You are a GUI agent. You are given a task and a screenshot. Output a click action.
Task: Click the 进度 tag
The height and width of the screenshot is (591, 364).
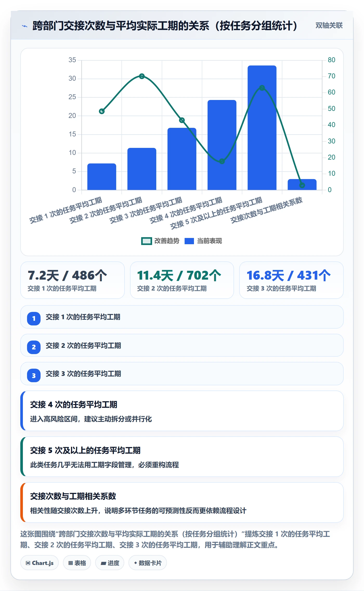point(110,563)
